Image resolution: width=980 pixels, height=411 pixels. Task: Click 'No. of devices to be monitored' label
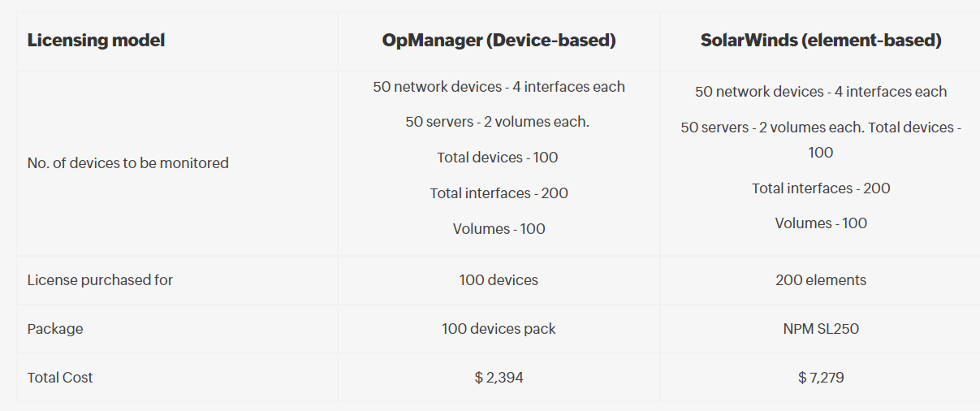pyautogui.click(x=127, y=163)
